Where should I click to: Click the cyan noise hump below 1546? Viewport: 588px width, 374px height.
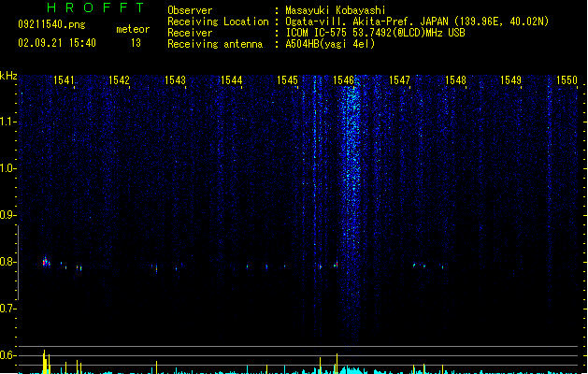(352, 370)
